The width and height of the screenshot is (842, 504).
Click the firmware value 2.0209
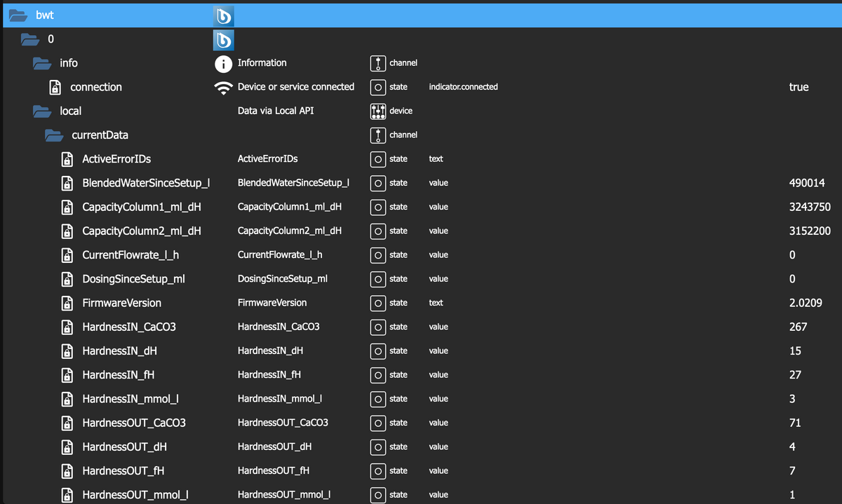(x=806, y=303)
